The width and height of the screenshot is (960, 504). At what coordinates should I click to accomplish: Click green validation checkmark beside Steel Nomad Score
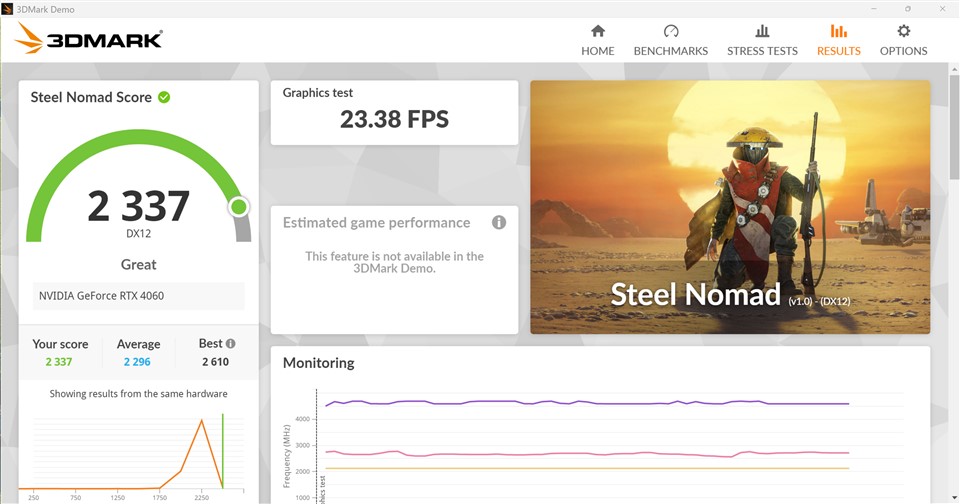pyautogui.click(x=164, y=97)
